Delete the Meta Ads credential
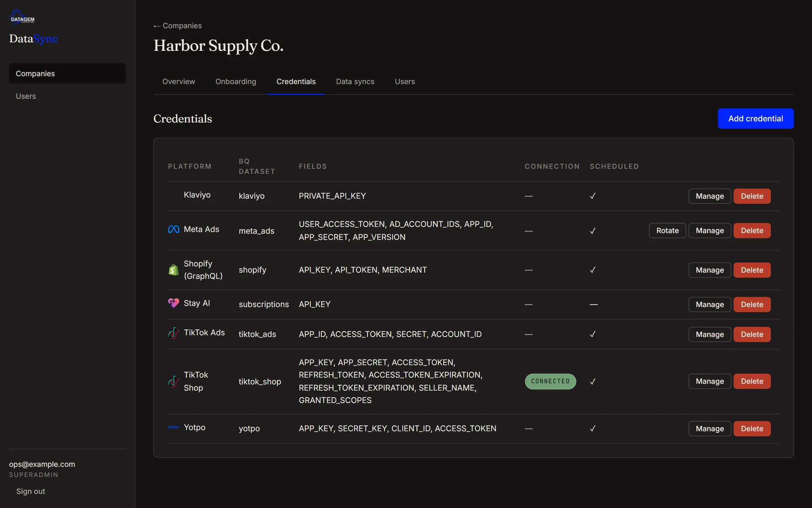The image size is (812, 508). [752, 231]
